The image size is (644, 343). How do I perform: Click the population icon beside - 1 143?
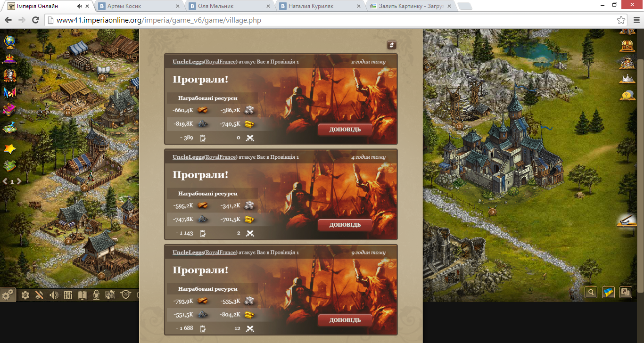(203, 233)
